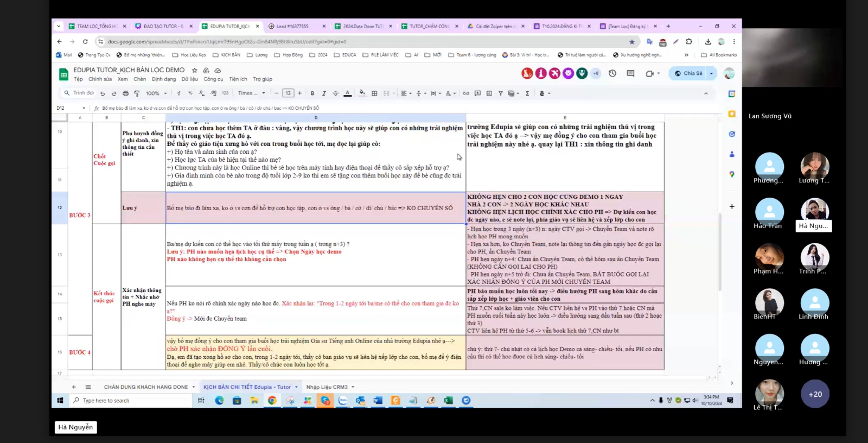Image resolution: width=868 pixels, height=443 pixels.
Task: Click Add sheet plus button
Action: click(74, 387)
